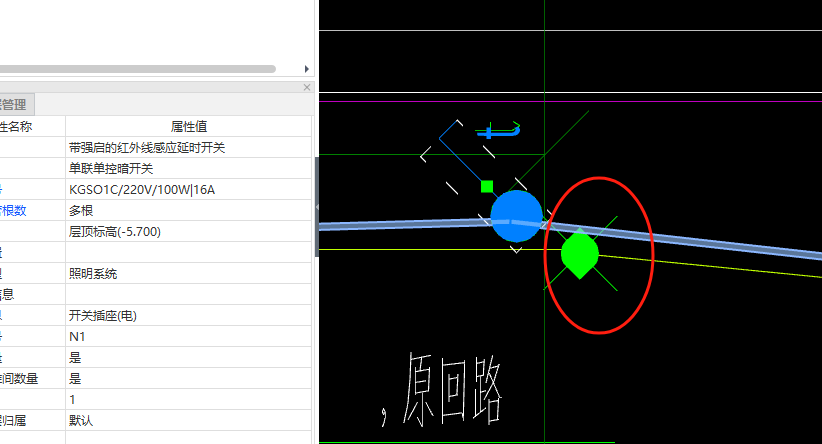Select the value cell 1
Image resolution: width=822 pixels, height=444 pixels.
189,399
